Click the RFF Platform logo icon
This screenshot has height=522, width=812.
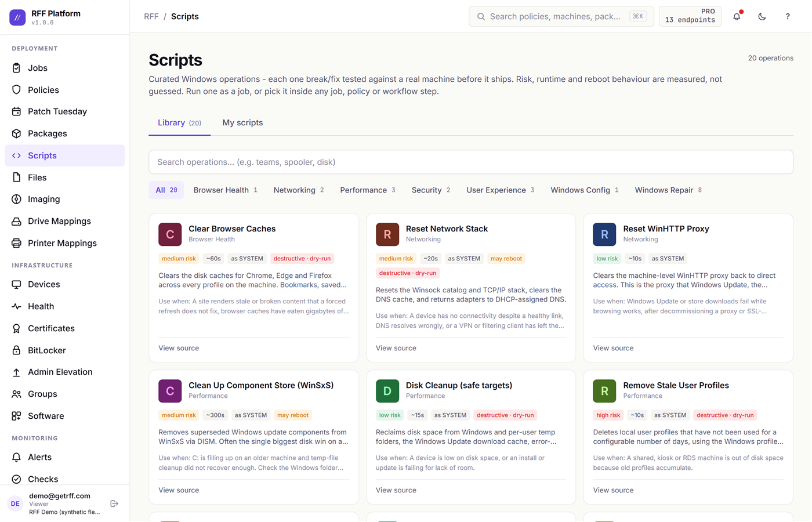17,17
